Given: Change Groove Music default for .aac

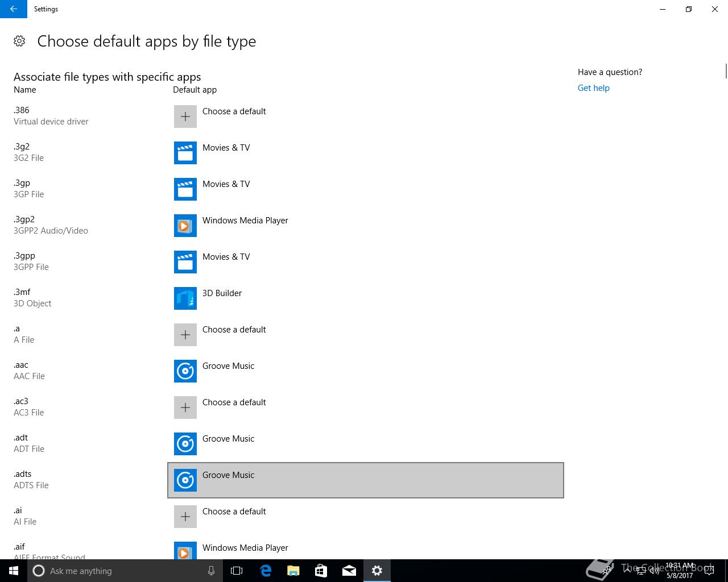Looking at the screenshot, I should click(x=366, y=371).
